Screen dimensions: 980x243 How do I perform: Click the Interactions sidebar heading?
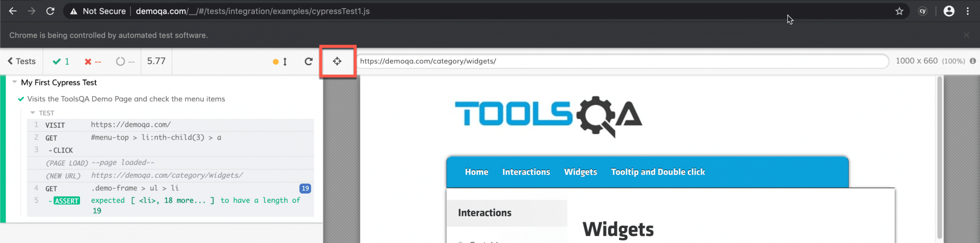[485, 213]
